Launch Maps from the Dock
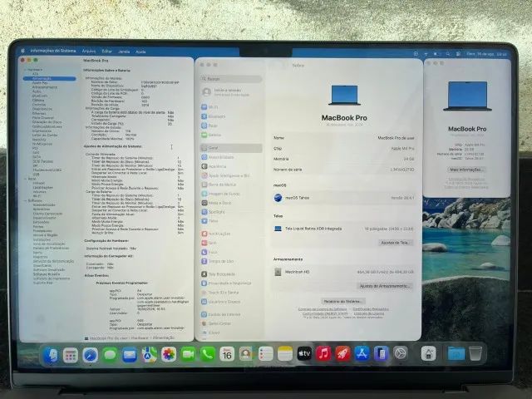 [149, 355]
